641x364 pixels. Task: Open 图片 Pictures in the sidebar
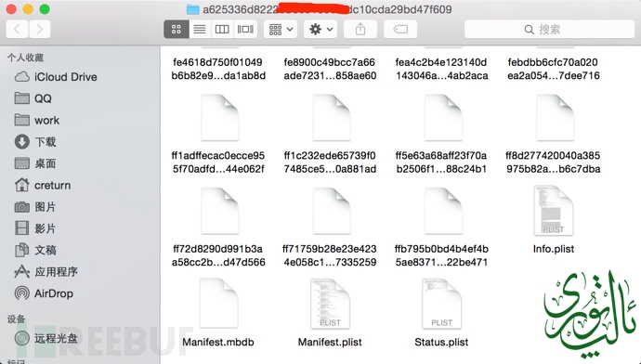(35, 207)
